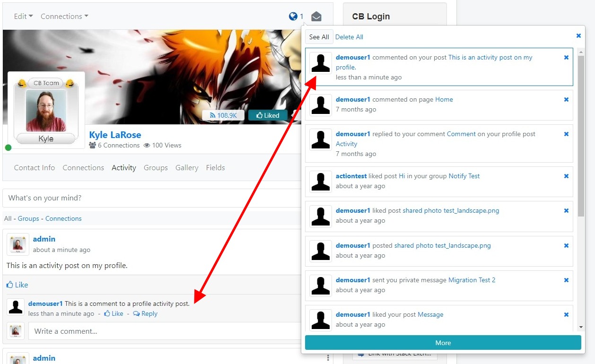Expand the Connections dropdown menu
The width and height of the screenshot is (595, 364).
click(64, 16)
